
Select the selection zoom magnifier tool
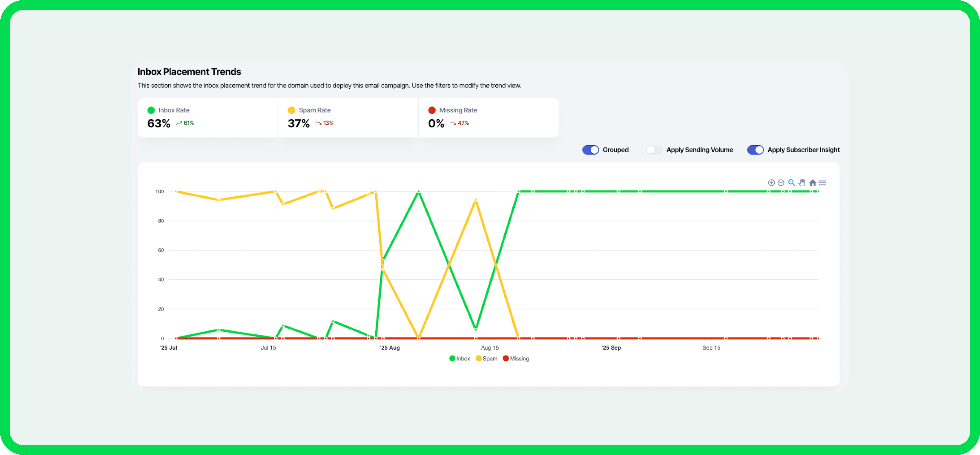coord(791,183)
